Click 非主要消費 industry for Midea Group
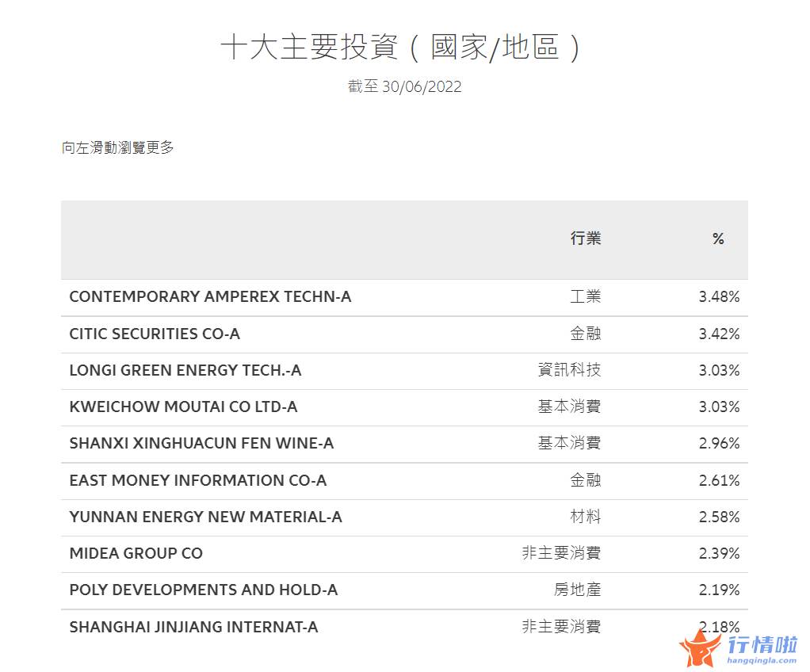 [561, 553]
